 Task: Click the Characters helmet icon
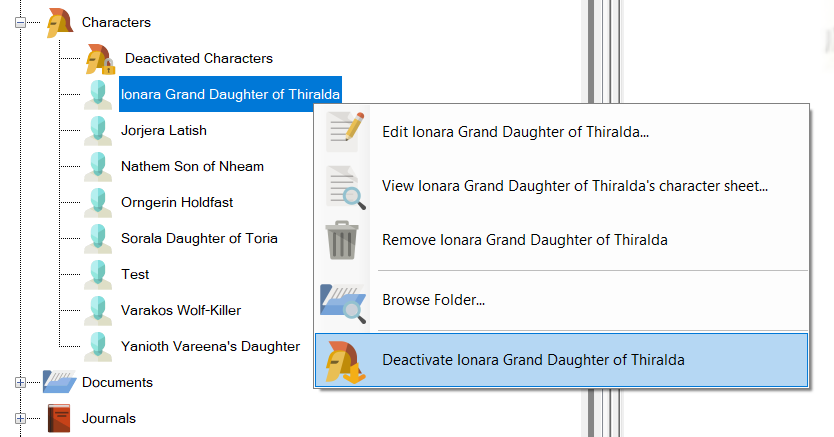tap(60, 22)
